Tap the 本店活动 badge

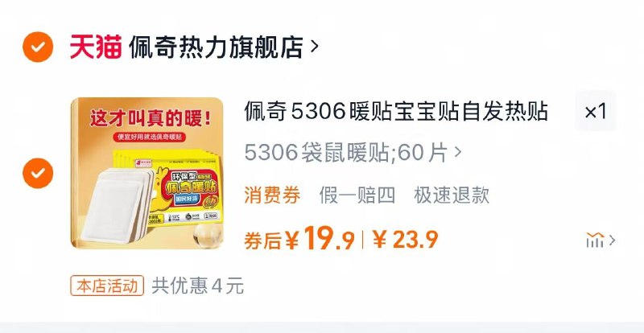[107, 286]
